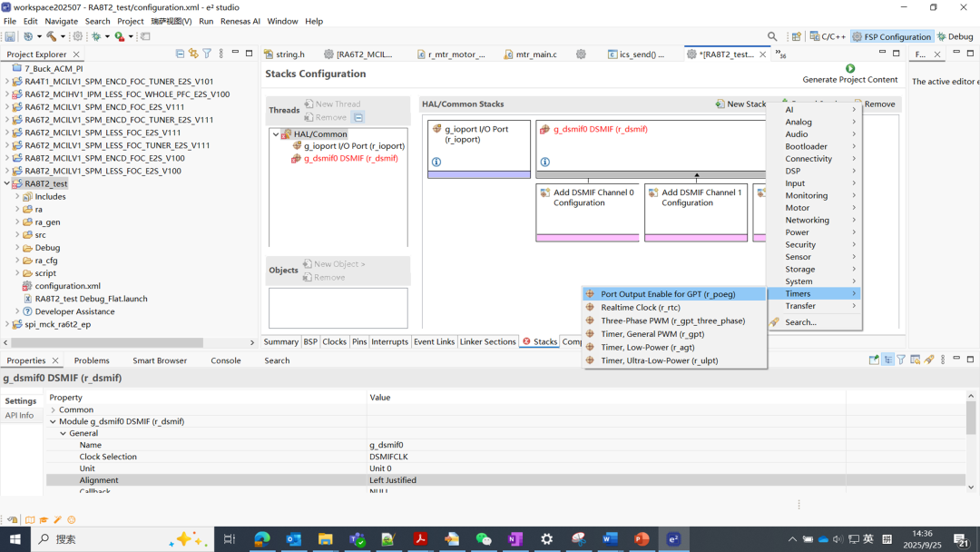980x552 pixels.
Task: Collapse the RA8T2_test project node
Action: point(7,183)
